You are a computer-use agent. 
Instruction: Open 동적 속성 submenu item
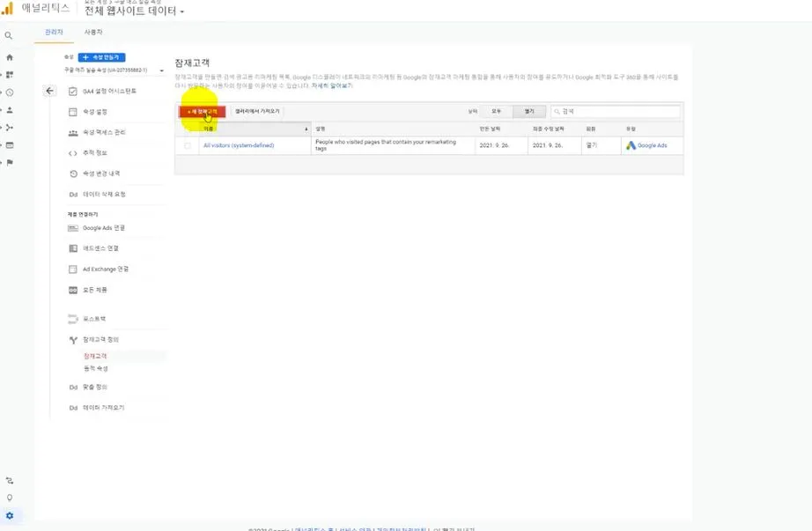(96, 369)
